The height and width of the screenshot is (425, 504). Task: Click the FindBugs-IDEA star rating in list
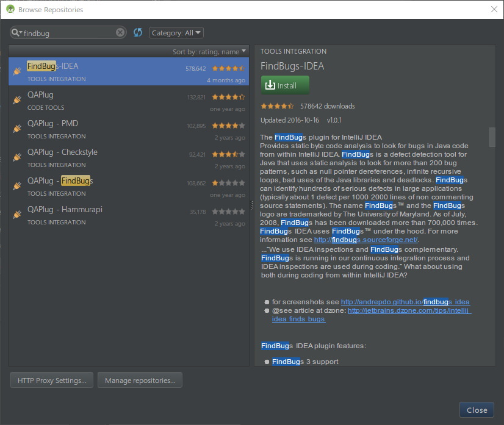tap(229, 68)
